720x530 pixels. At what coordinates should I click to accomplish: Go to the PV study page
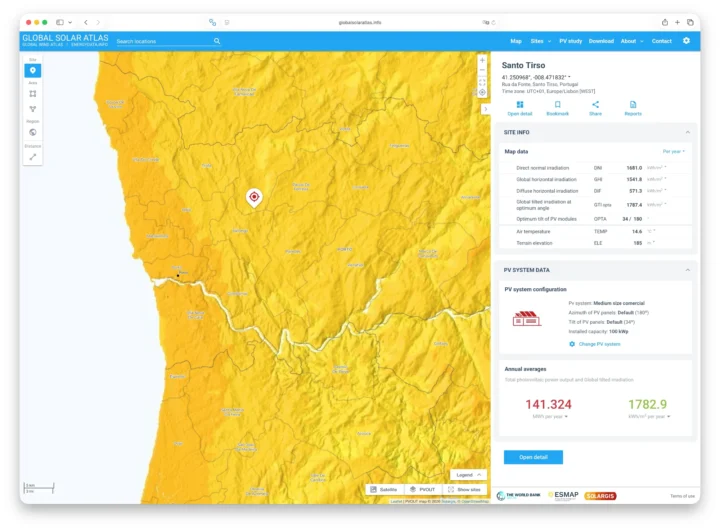point(570,41)
